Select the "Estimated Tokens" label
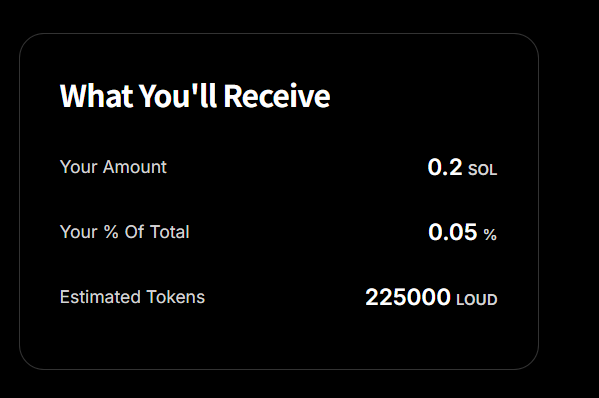The height and width of the screenshot is (398, 599). (132, 297)
